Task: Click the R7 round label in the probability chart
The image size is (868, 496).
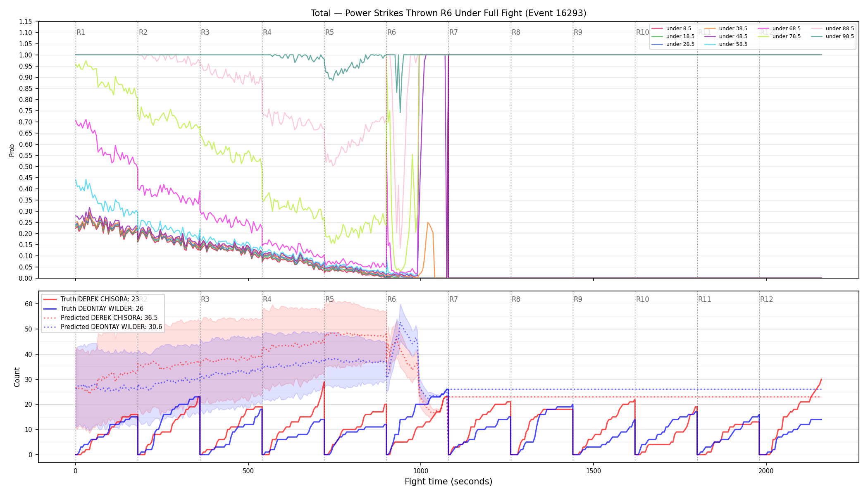Action: pyautogui.click(x=453, y=32)
